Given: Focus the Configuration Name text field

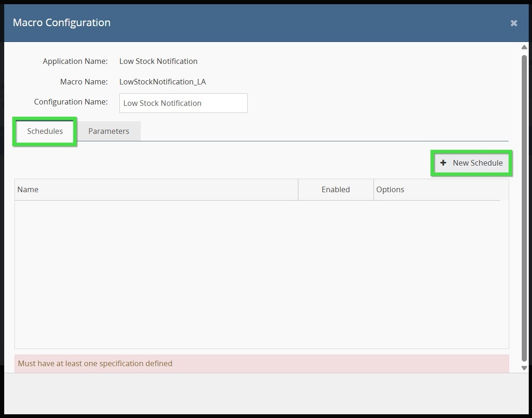Looking at the screenshot, I should pyautogui.click(x=183, y=103).
